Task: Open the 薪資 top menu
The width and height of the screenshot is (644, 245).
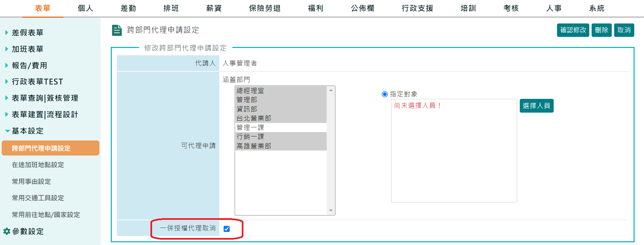Action: click(214, 8)
